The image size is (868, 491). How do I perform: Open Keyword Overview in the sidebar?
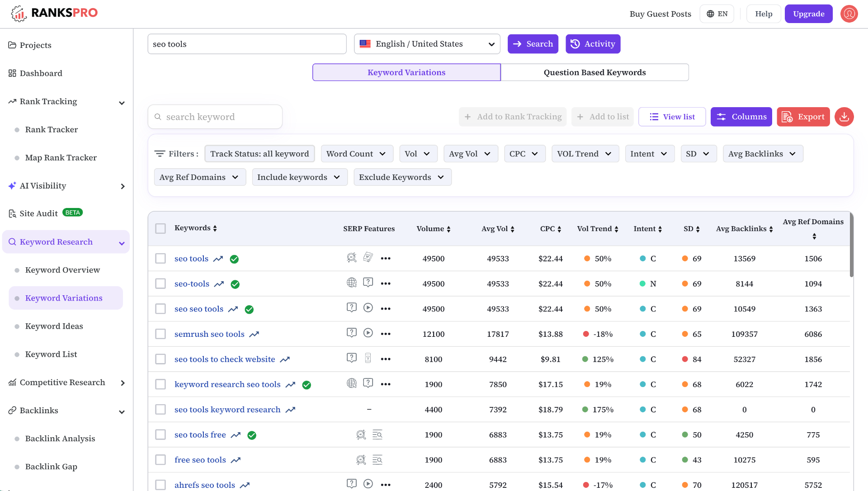(62, 270)
